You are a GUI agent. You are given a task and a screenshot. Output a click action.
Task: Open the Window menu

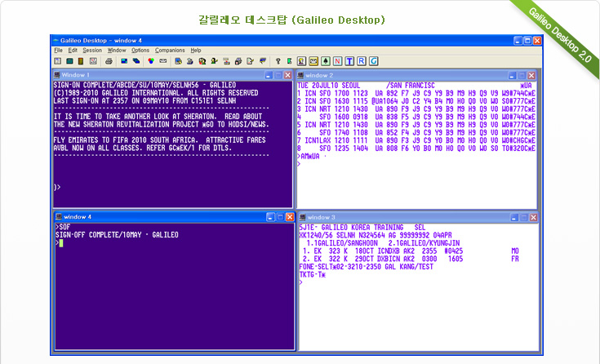[x=116, y=50]
